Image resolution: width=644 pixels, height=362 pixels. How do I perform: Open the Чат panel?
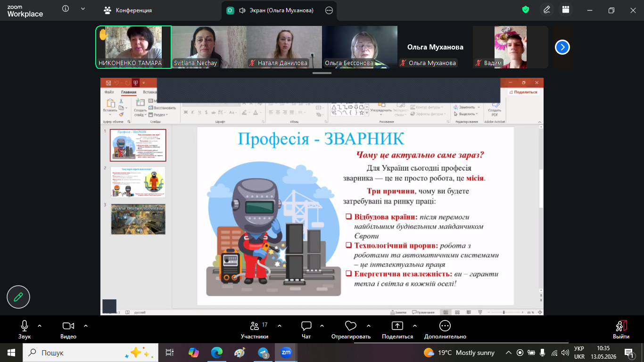pyautogui.click(x=306, y=330)
